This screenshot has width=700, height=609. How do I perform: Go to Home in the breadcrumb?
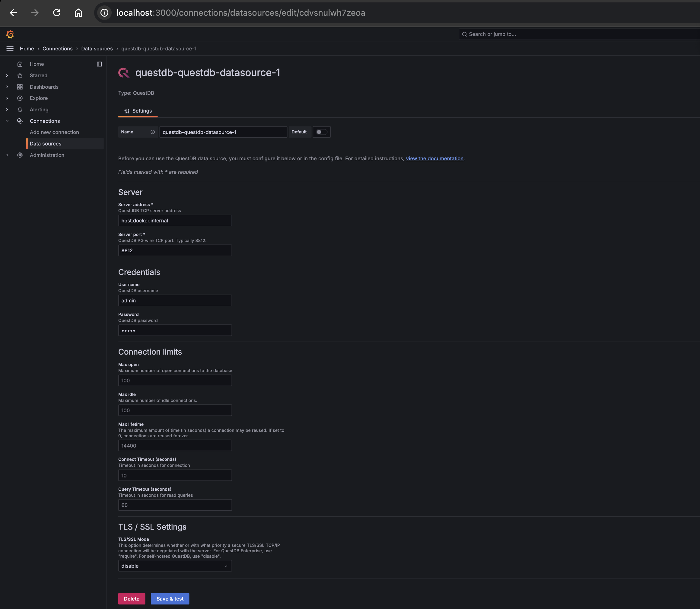click(27, 49)
